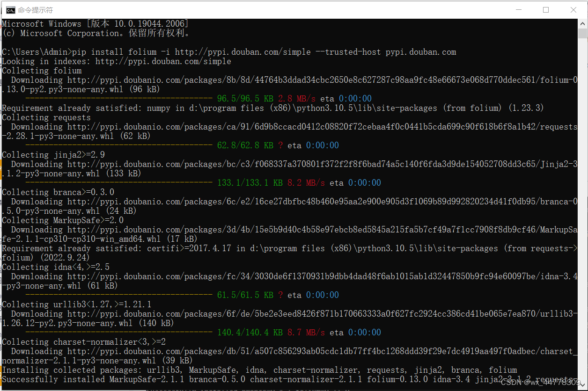The height and width of the screenshot is (391, 588).
Task: Click the "Requirement already satisfied: numpy" line
Action: pyautogui.click(x=273, y=108)
